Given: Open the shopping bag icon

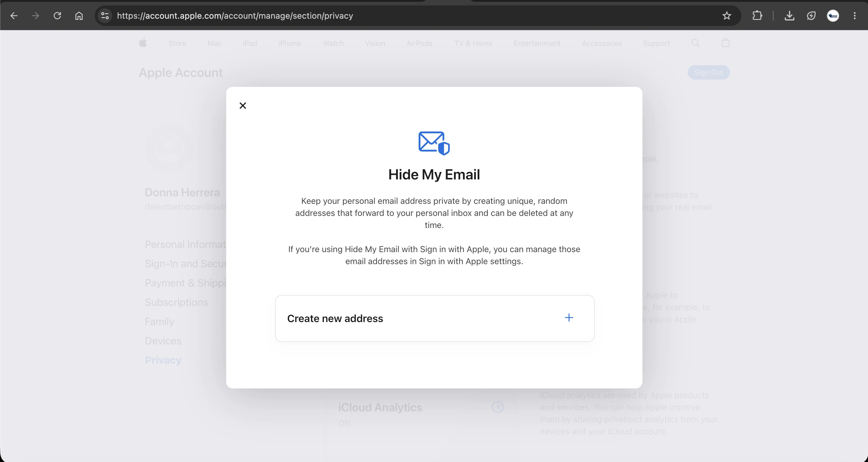Looking at the screenshot, I should pyautogui.click(x=725, y=43).
